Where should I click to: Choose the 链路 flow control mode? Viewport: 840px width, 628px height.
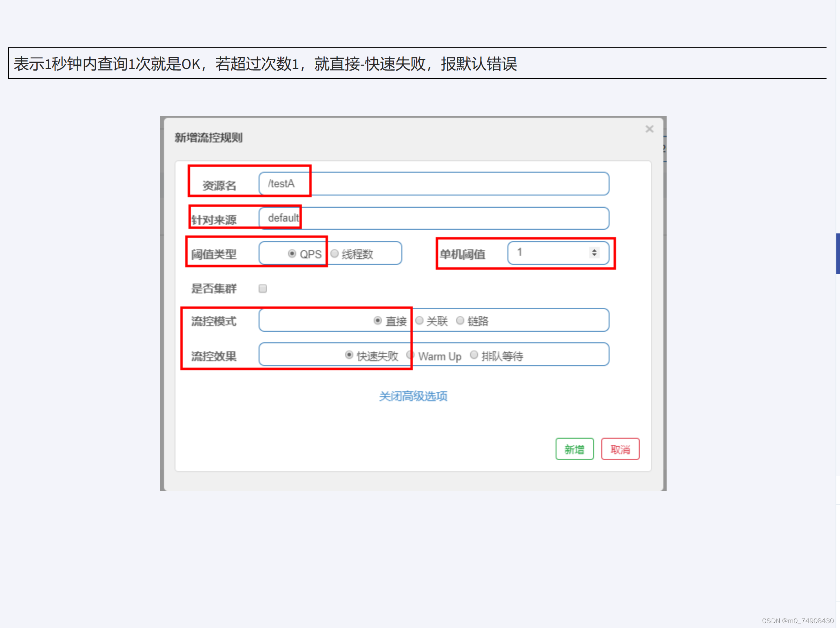(460, 321)
